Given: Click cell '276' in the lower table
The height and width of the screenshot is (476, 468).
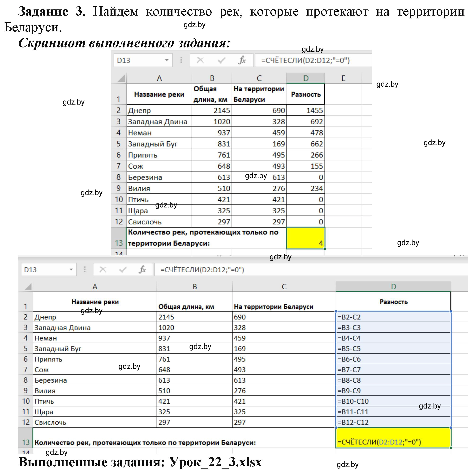Looking at the screenshot, I should [x=284, y=391].
